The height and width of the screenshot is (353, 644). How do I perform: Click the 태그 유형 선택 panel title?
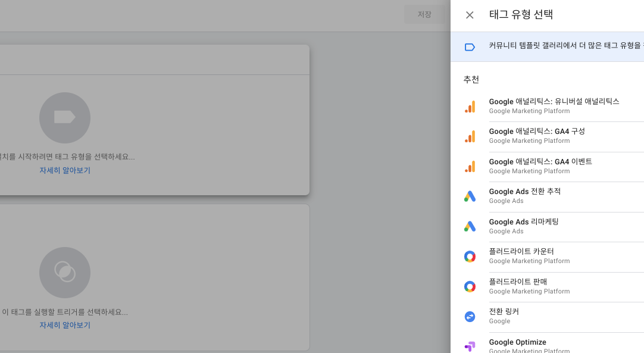pos(521,15)
